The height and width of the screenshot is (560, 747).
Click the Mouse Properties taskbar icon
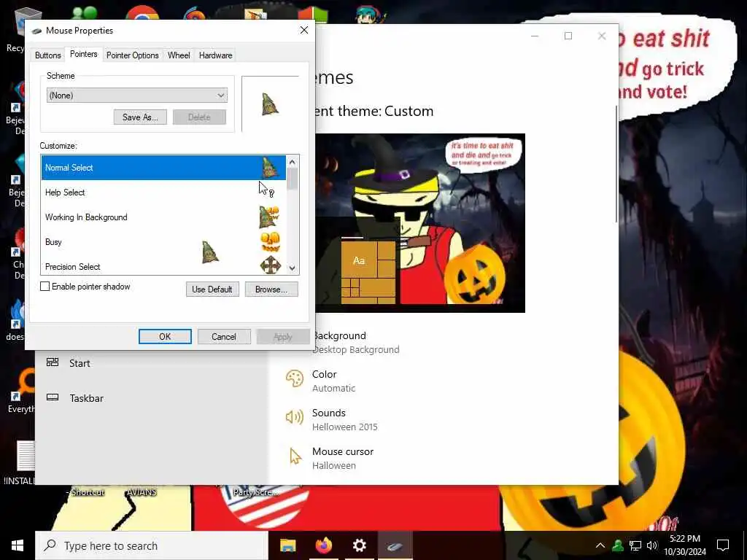point(395,545)
